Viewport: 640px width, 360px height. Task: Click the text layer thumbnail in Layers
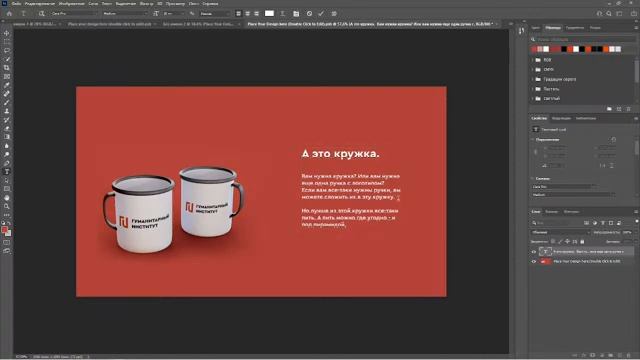(x=545, y=252)
